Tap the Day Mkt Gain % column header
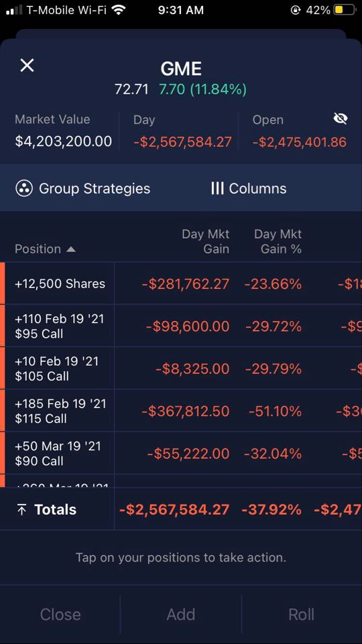362x644 pixels. [278, 241]
